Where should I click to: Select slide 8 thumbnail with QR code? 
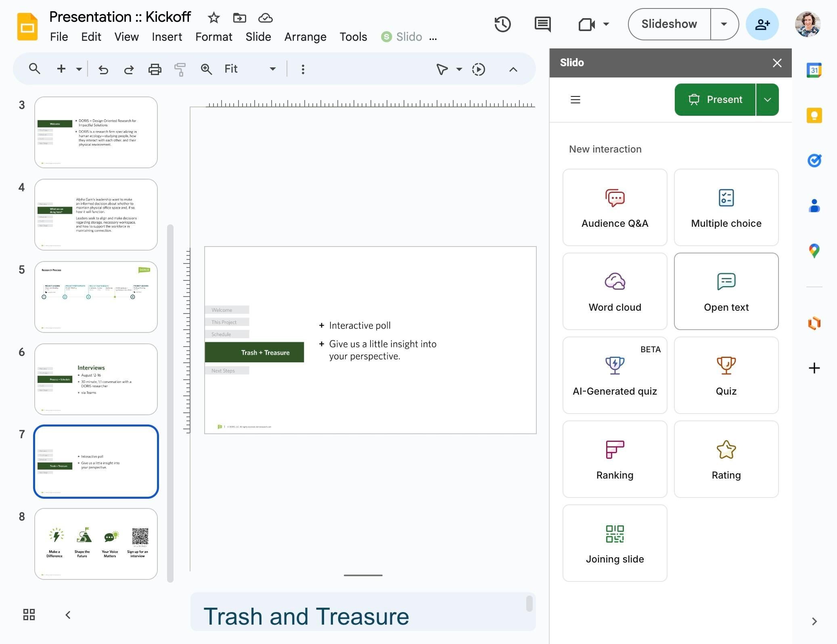[96, 544]
